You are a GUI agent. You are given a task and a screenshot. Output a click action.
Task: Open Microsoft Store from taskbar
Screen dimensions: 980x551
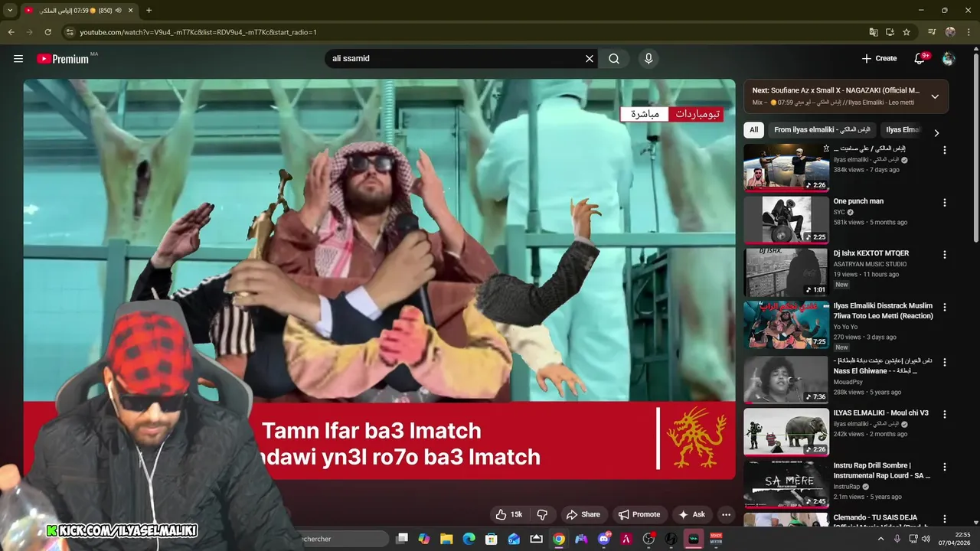492,539
